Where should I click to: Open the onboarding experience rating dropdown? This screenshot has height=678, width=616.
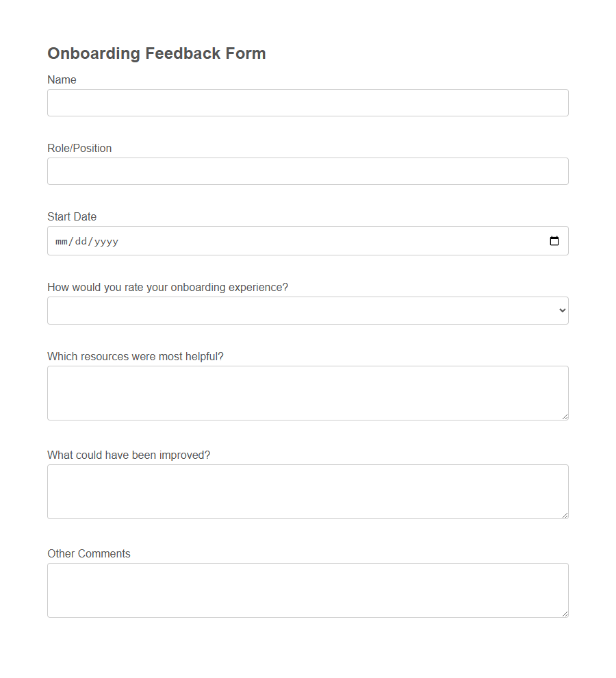[308, 310]
